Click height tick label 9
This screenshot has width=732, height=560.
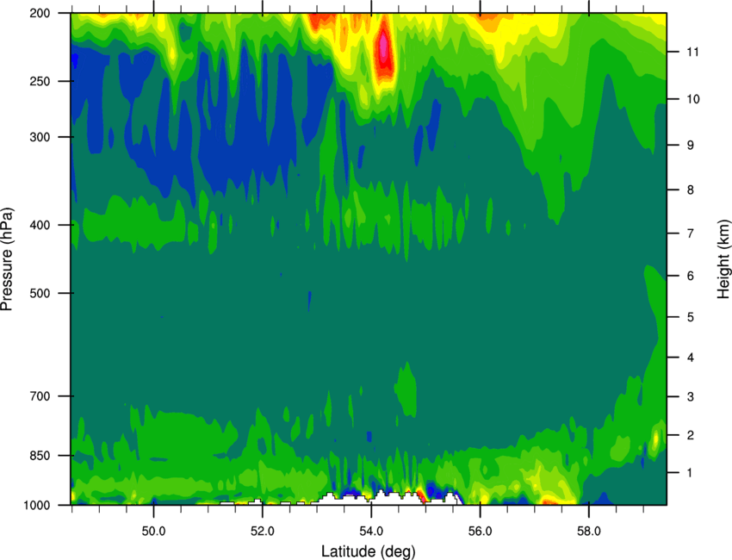click(x=690, y=146)
